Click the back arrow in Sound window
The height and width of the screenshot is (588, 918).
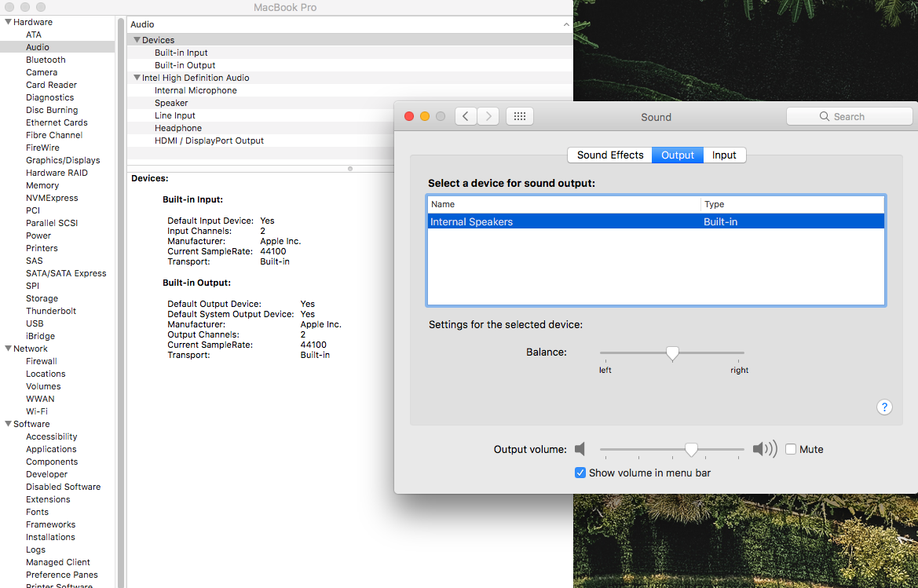tap(466, 116)
